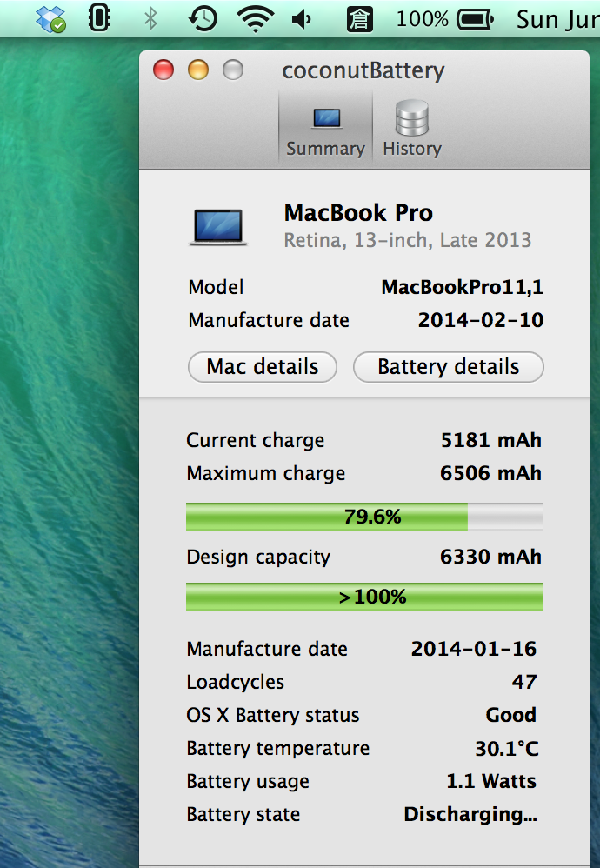Image resolution: width=600 pixels, height=868 pixels.
Task: Click the 100% battery percentage text
Action: pyautogui.click(x=422, y=19)
